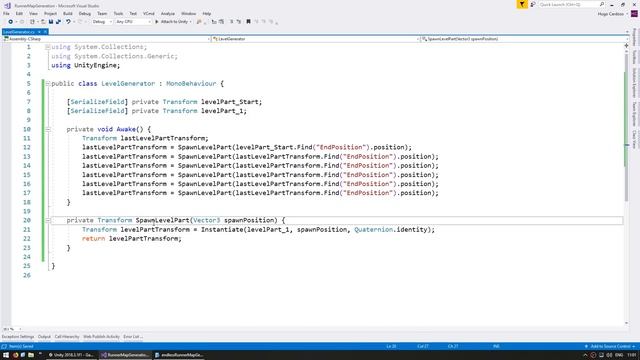Open the Error List panel tab

[x=133, y=337]
